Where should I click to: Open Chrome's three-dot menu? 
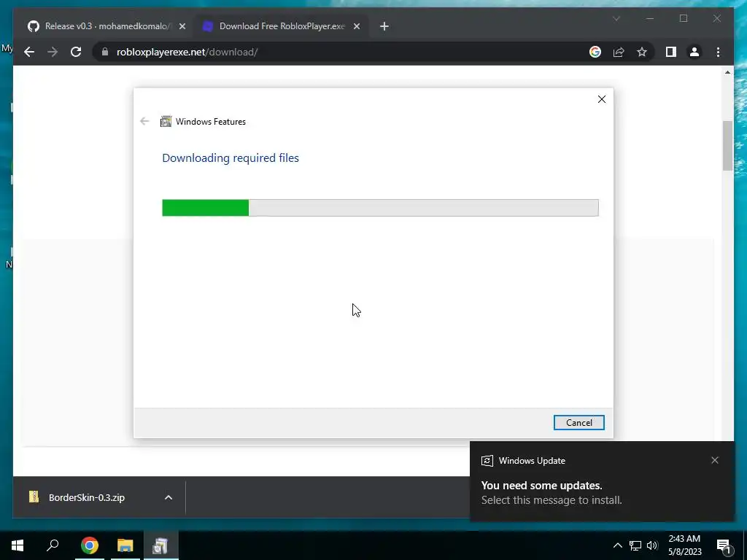(718, 52)
